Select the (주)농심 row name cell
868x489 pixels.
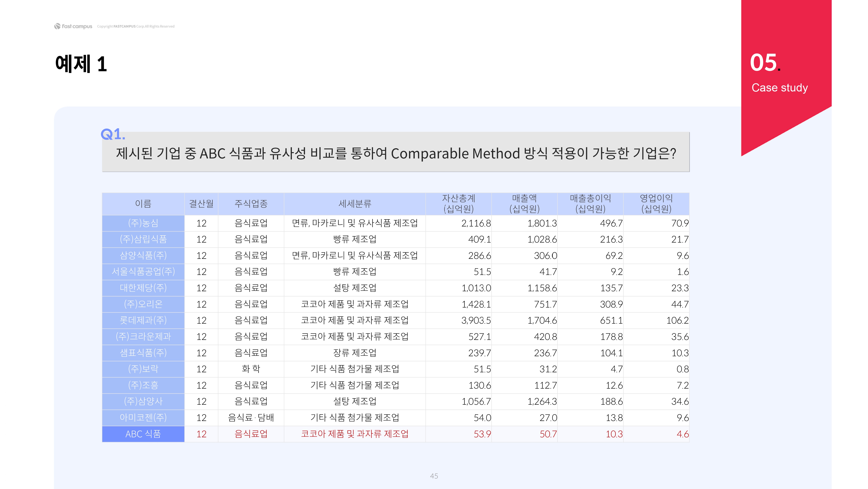point(143,223)
